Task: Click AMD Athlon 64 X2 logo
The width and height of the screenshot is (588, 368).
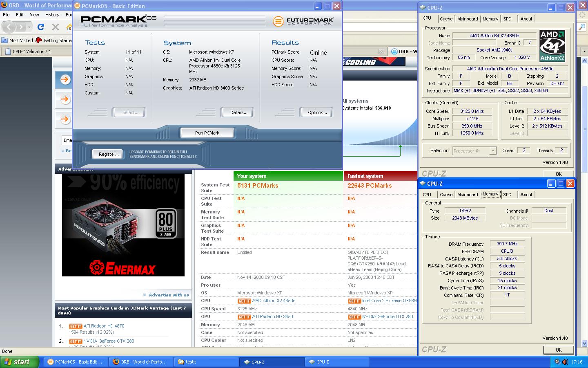Action: pyautogui.click(x=552, y=45)
